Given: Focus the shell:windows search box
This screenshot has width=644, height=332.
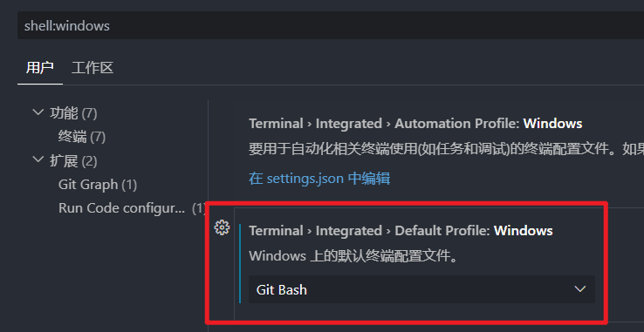Looking at the screenshot, I should pos(331,25).
